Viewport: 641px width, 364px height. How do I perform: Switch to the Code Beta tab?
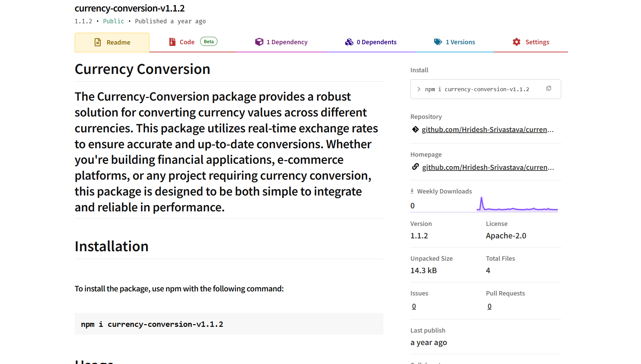tap(187, 42)
